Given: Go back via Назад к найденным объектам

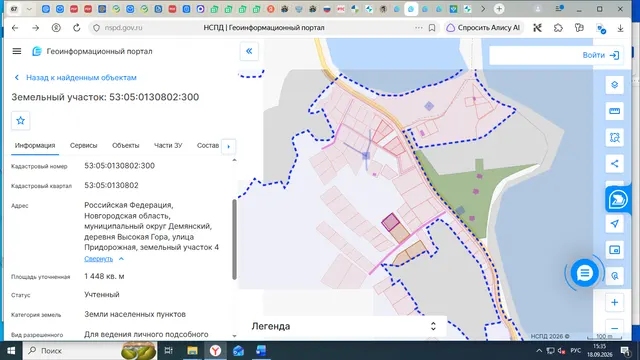Looking at the screenshot, I should (76, 78).
